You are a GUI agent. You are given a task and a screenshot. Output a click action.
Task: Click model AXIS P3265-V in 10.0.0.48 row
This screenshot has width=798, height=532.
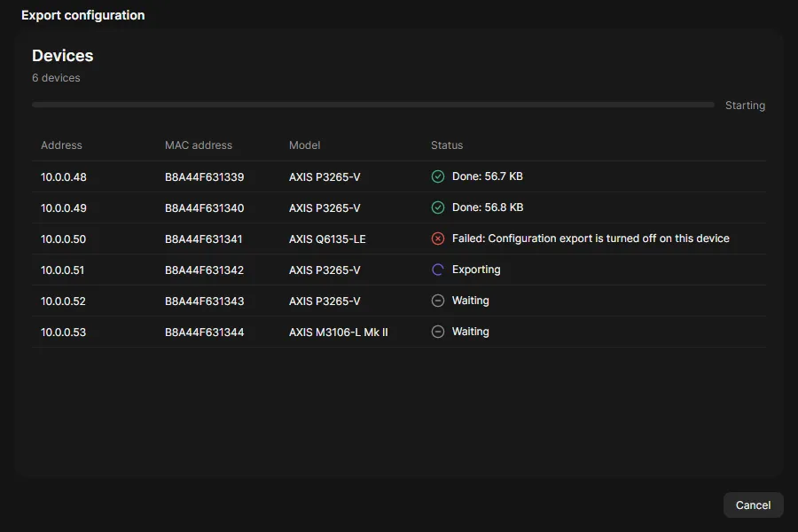[325, 177]
